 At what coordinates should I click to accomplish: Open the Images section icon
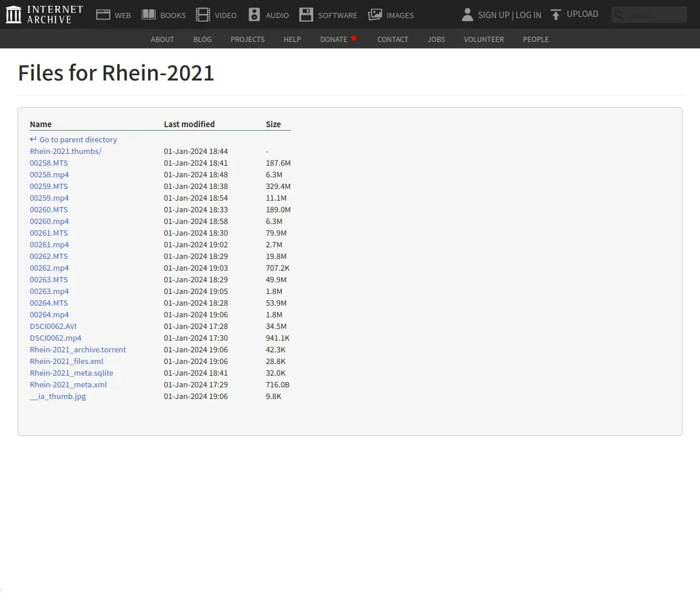pos(375,15)
